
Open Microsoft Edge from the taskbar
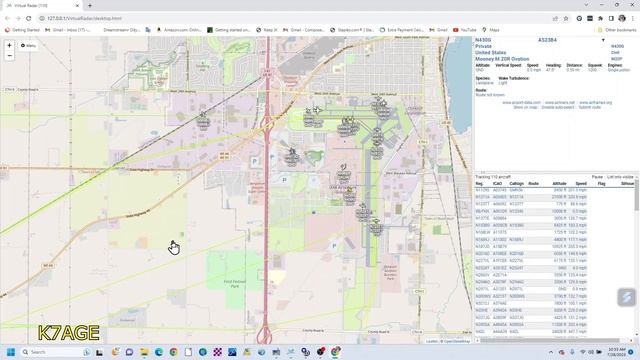[x=159, y=352]
